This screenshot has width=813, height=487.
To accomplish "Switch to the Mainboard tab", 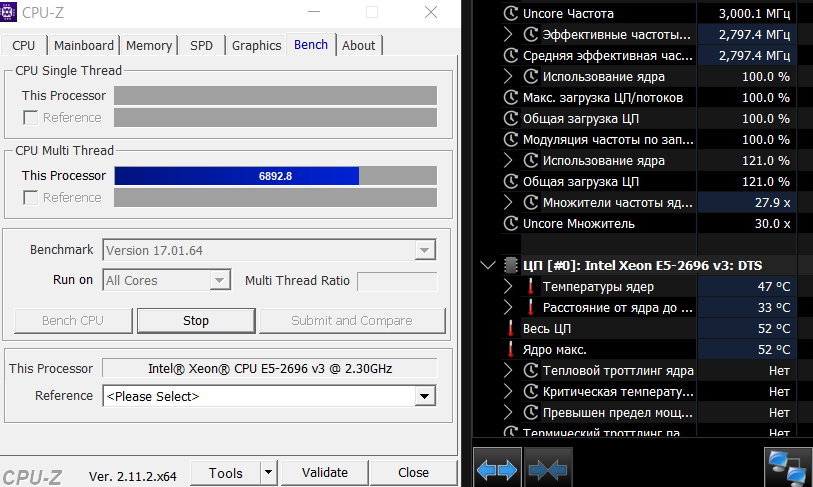I will (x=84, y=46).
